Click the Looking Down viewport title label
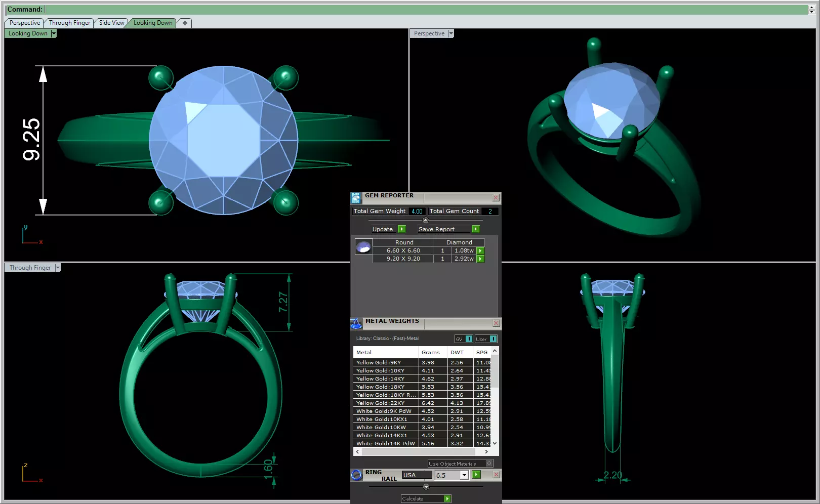The width and height of the screenshot is (820, 504). 28,33
